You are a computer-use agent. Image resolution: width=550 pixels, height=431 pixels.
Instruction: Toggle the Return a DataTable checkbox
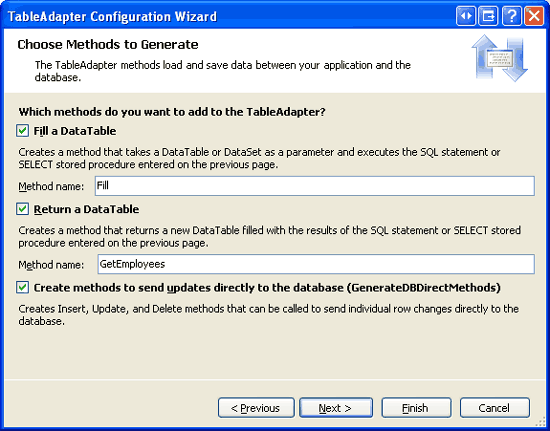22,209
